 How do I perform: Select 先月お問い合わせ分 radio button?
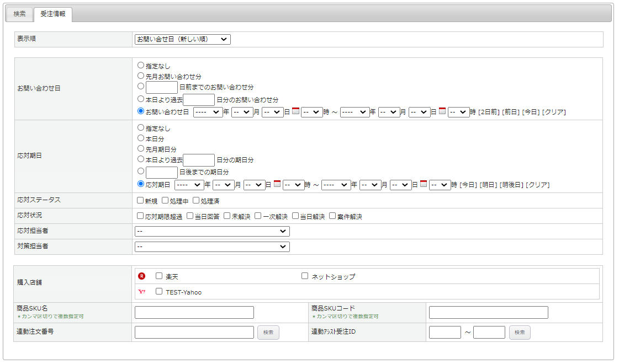pos(141,76)
